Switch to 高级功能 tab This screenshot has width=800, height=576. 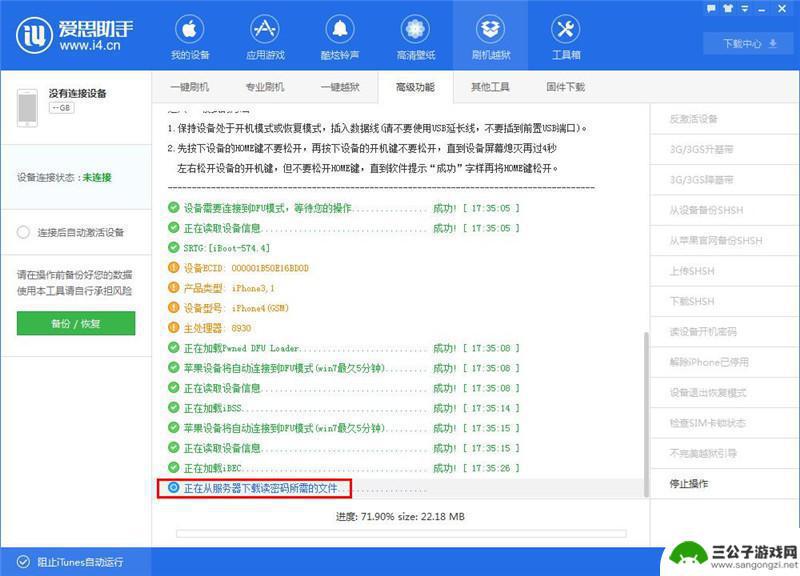pos(415,87)
